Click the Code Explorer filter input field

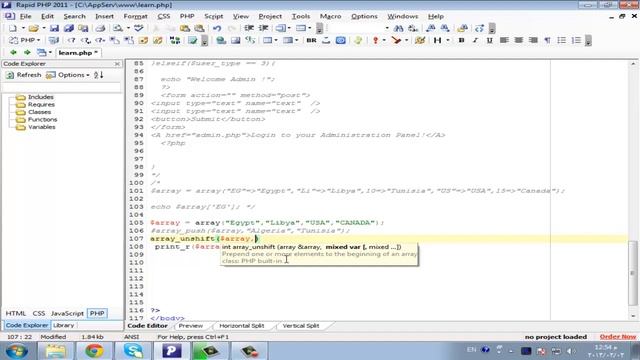(x=61, y=87)
